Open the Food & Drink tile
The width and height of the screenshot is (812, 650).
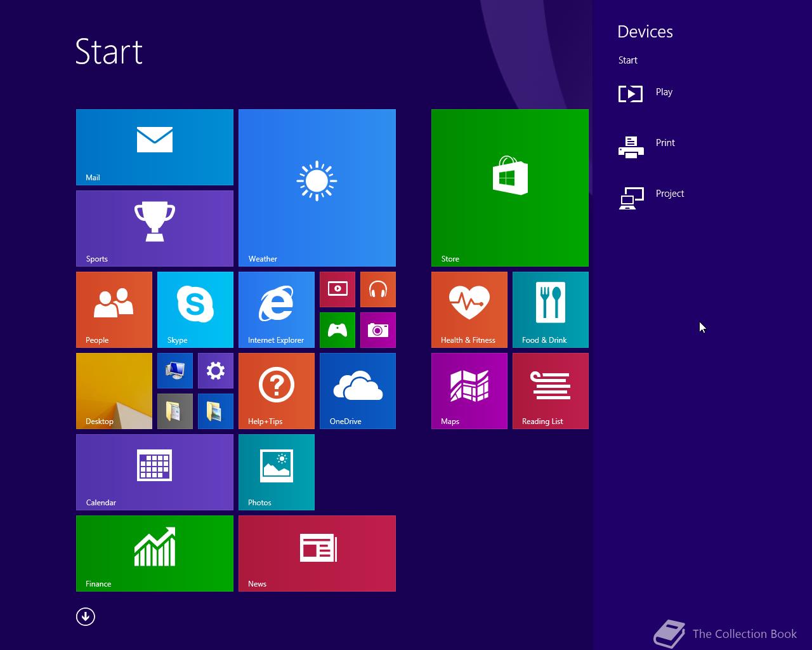(551, 310)
